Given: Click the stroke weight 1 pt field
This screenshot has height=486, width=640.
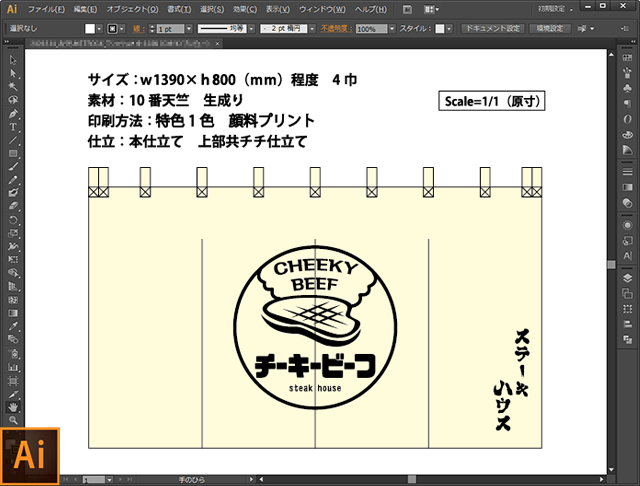Looking at the screenshot, I should (x=170, y=29).
